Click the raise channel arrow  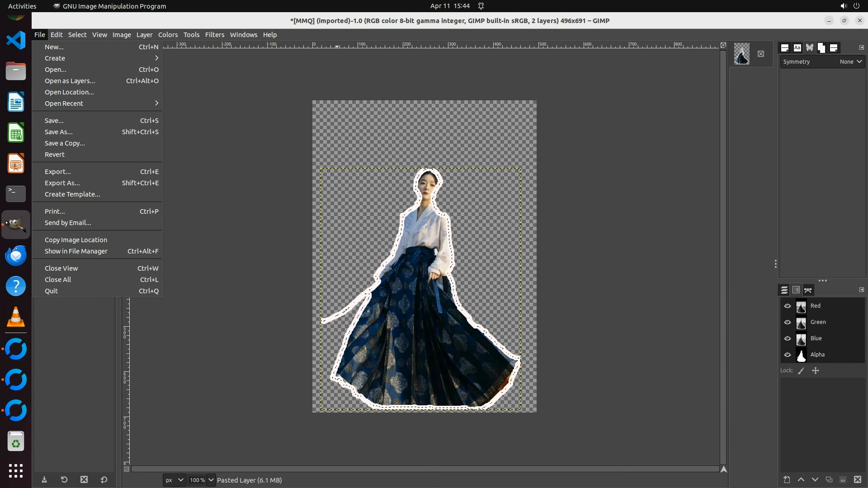click(x=801, y=480)
